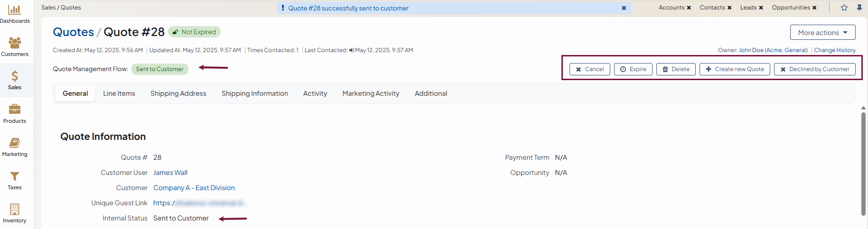This screenshot has height=229, width=868.
Task: Open the Marketing sidebar icon
Action: click(15, 143)
